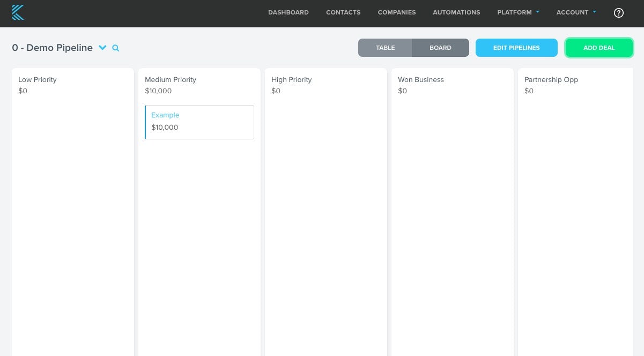The image size is (644, 356).
Task: Toggle the Partnership Opp column selection
Action: tap(551, 79)
